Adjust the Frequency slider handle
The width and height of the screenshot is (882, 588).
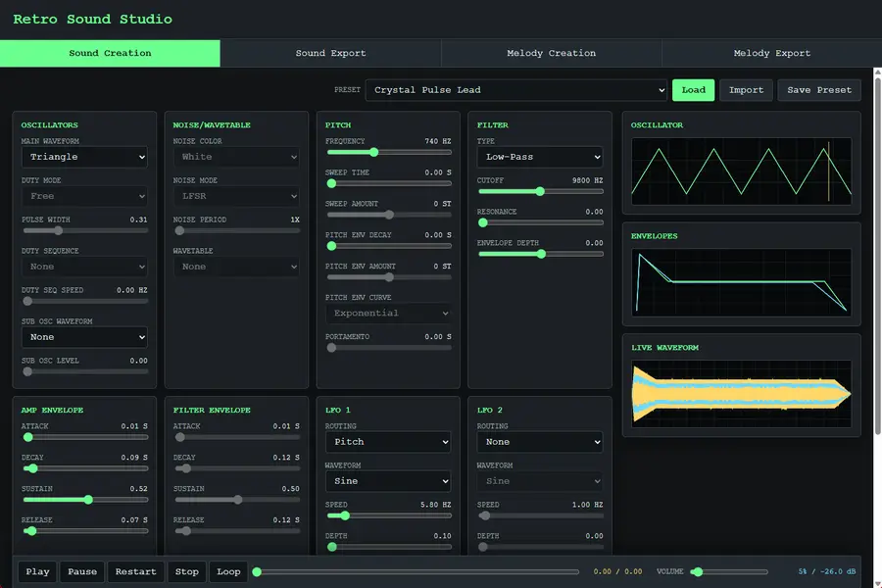tap(373, 152)
